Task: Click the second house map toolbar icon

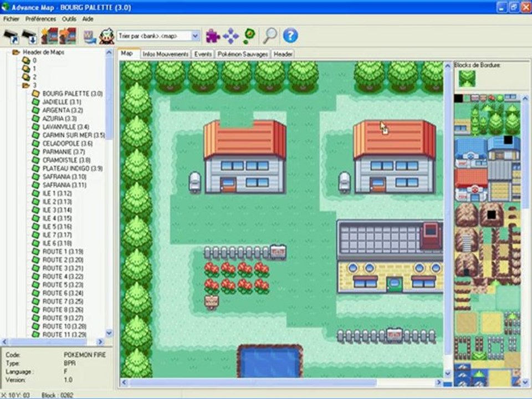Action: click(68, 36)
